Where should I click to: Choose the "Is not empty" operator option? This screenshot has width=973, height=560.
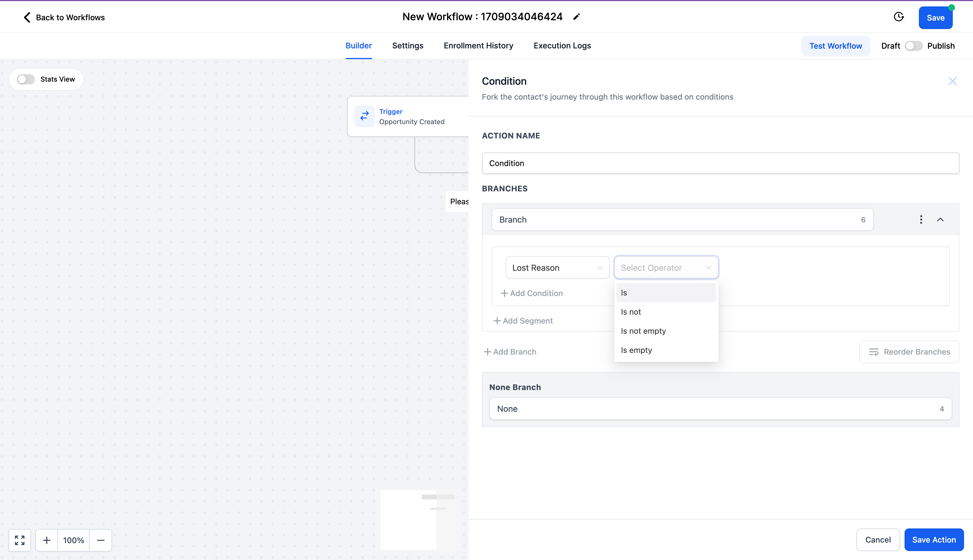(x=666, y=331)
